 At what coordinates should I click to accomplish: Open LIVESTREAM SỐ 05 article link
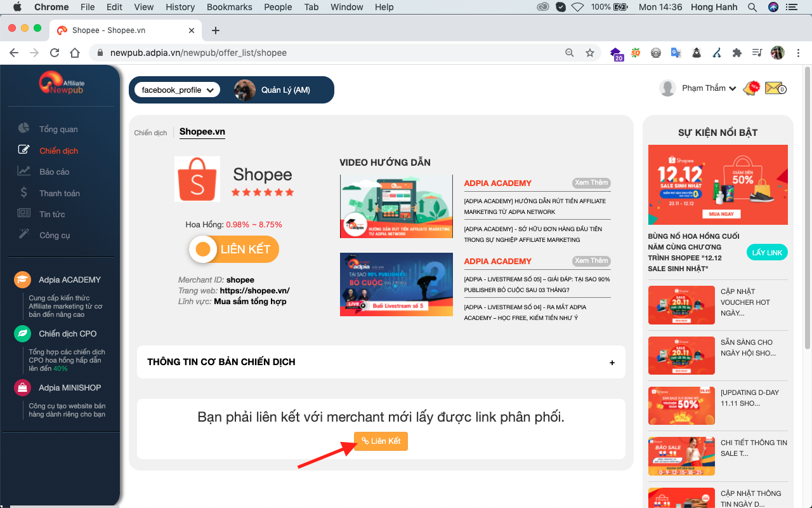[x=537, y=284]
